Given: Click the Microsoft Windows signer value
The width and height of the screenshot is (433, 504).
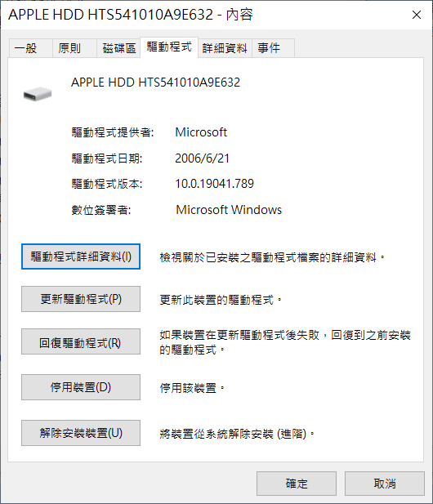Looking at the screenshot, I should [229, 210].
